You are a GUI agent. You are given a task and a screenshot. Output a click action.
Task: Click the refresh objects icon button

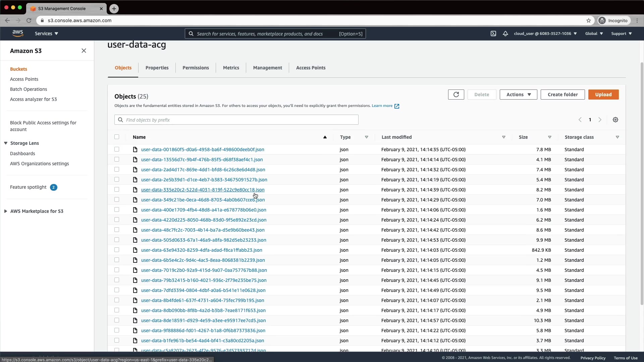pos(456,95)
